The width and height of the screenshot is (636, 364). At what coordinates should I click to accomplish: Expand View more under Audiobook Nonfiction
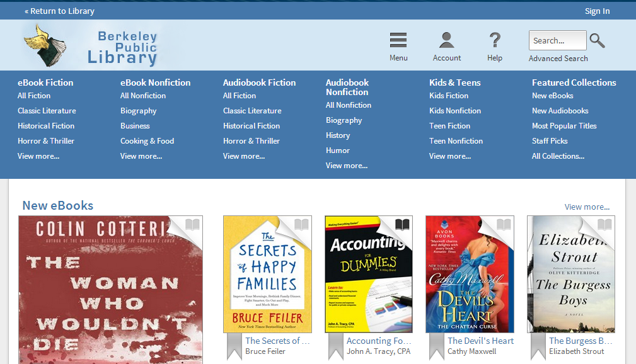pos(347,166)
